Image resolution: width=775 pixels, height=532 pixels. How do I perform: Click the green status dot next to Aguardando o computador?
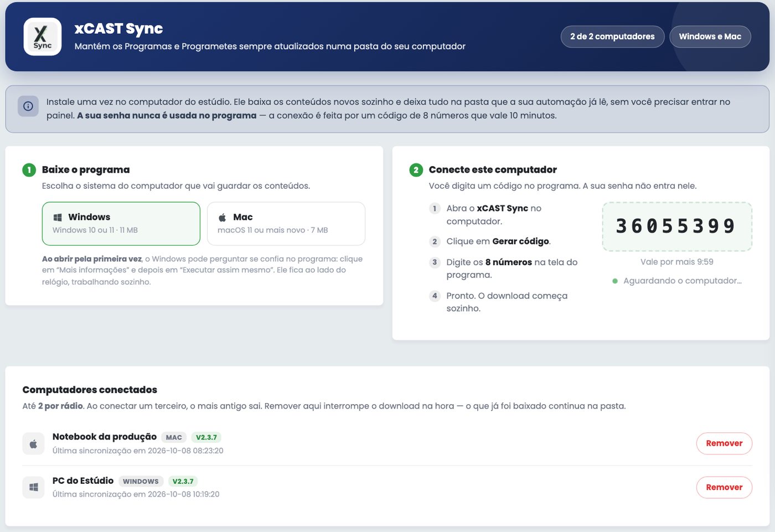[x=615, y=281]
